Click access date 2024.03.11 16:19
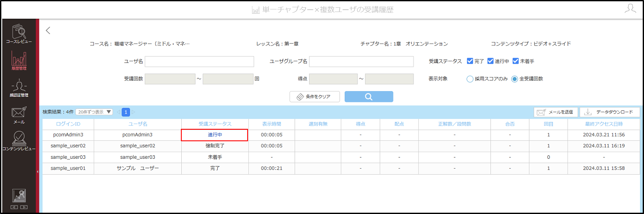Image resolution: width=644 pixels, height=214 pixels. [x=604, y=146]
